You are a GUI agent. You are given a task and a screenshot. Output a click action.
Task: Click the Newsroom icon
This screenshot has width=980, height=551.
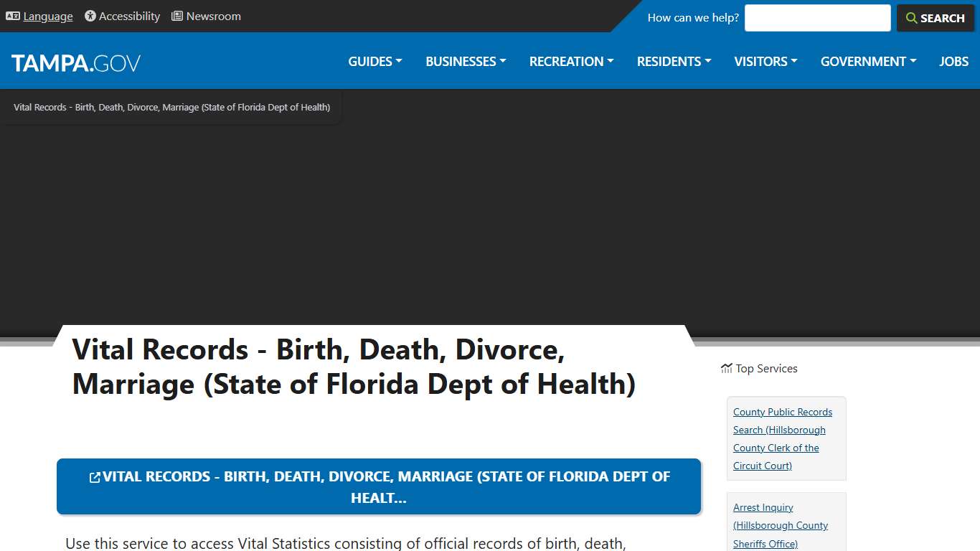point(176,16)
